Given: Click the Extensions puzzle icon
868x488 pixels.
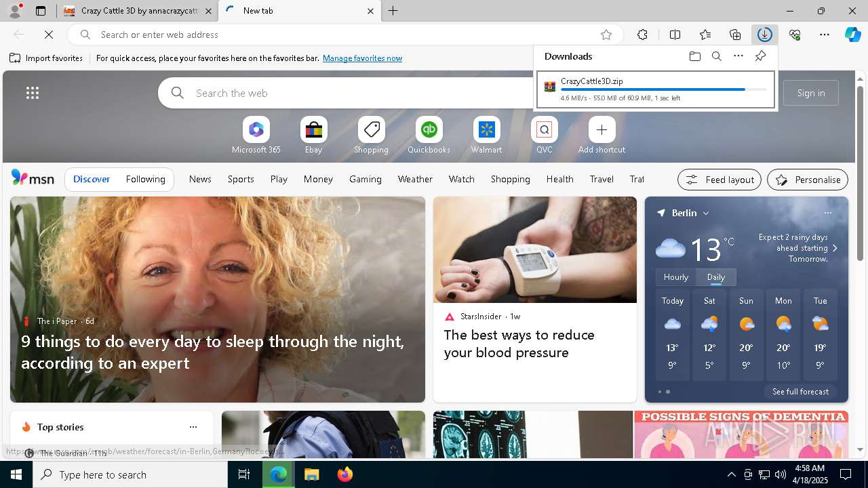Looking at the screenshot, I should coord(642,35).
